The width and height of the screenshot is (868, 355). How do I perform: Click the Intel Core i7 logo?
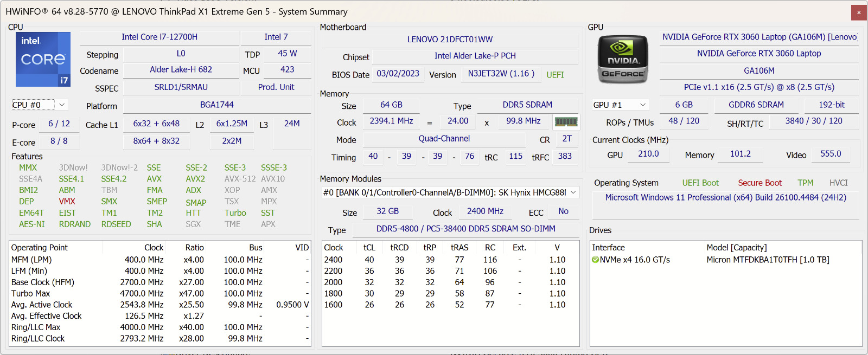pyautogui.click(x=43, y=59)
